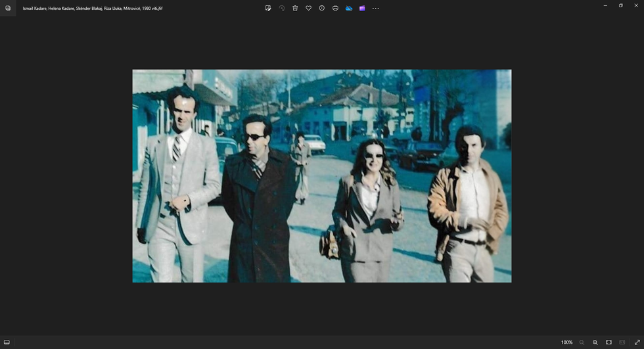Zoom in using magnifier plus icon
Viewport: 644px width, 349px height.
pos(595,342)
